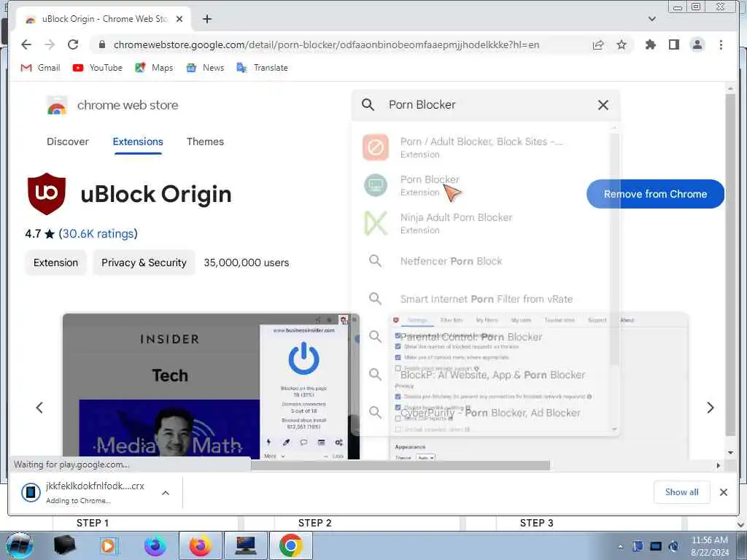Close the downloads bar
The image size is (747, 560).
pyautogui.click(x=723, y=492)
